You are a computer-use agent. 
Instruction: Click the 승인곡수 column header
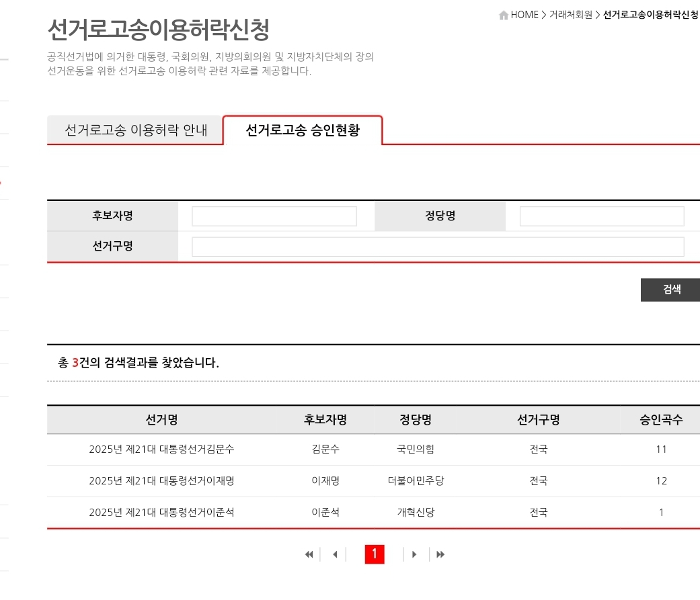coord(661,420)
